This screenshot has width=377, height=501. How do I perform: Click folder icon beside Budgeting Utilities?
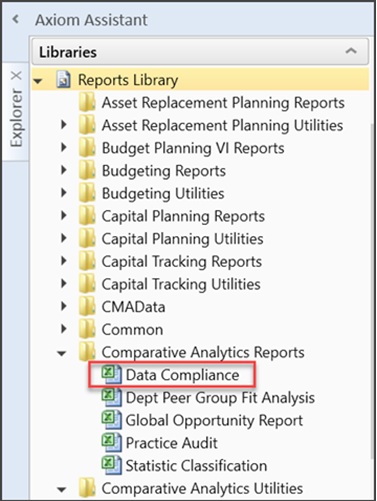[x=87, y=193]
